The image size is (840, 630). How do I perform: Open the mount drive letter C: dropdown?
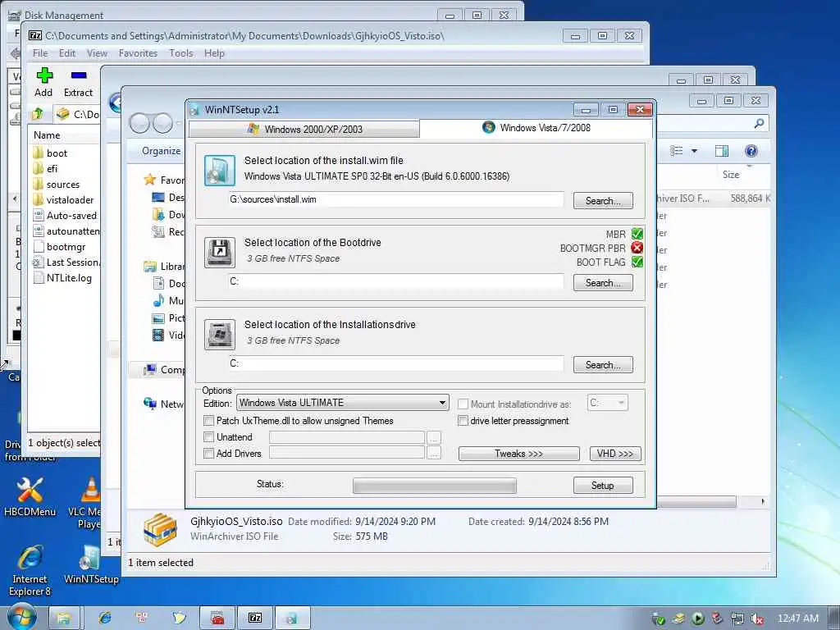tap(608, 402)
